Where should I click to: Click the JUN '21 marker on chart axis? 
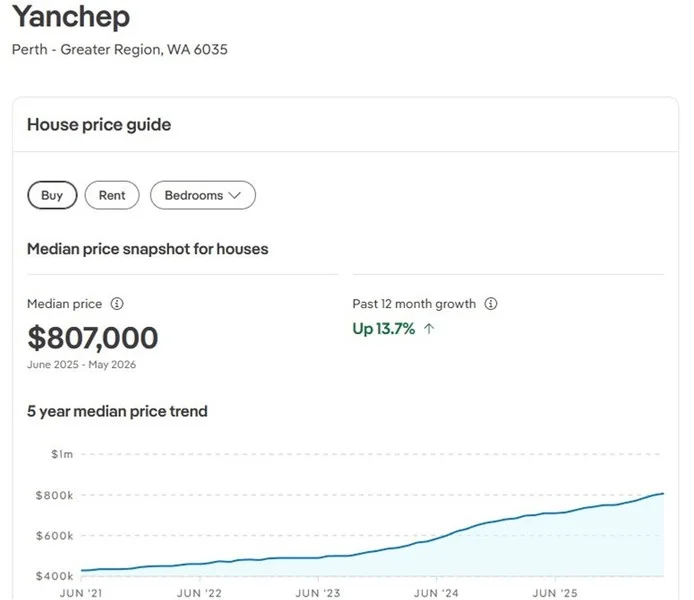[x=81, y=593]
